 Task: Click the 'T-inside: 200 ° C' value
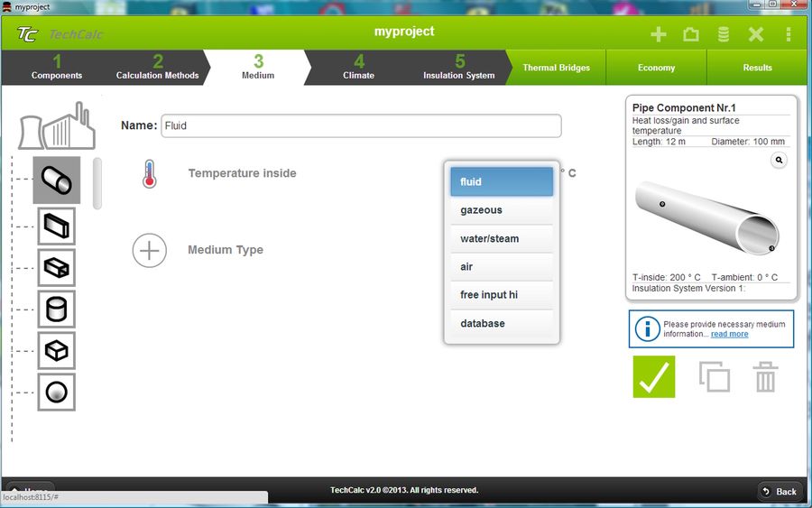coord(666,277)
